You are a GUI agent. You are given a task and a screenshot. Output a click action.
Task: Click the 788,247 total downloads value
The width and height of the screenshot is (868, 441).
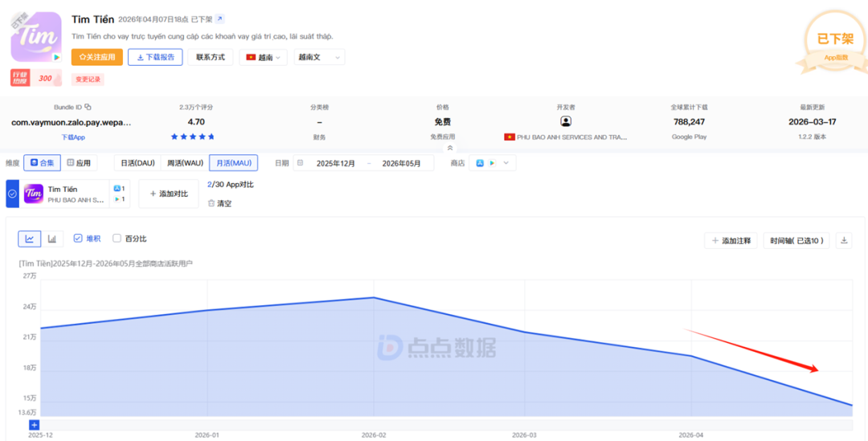[689, 122]
